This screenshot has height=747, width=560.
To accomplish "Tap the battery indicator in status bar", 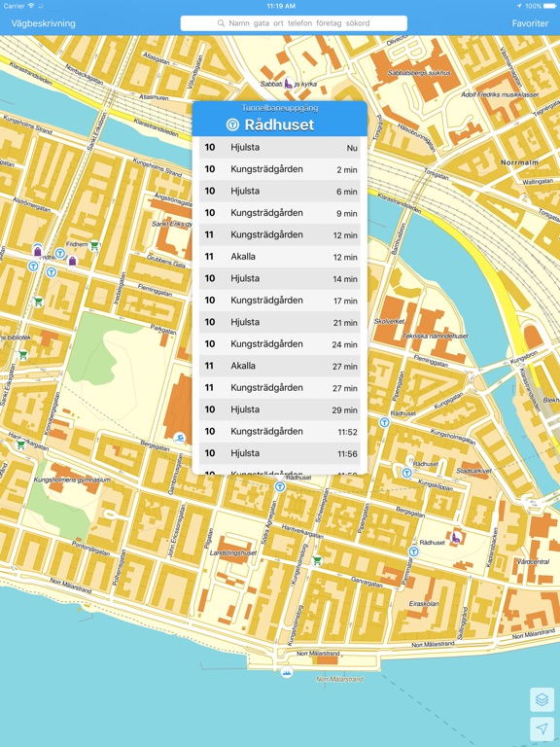I will [548, 6].
